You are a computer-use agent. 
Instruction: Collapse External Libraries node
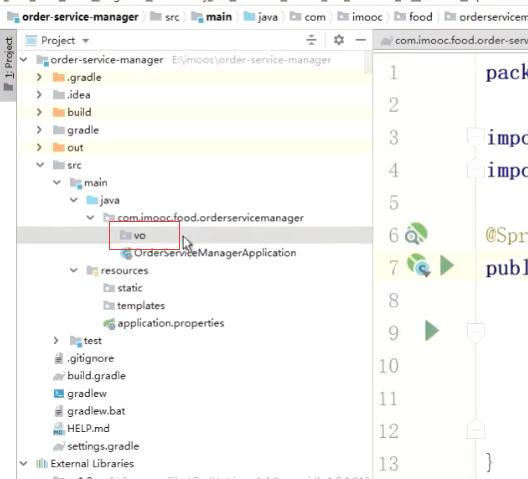tap(24, 464)
